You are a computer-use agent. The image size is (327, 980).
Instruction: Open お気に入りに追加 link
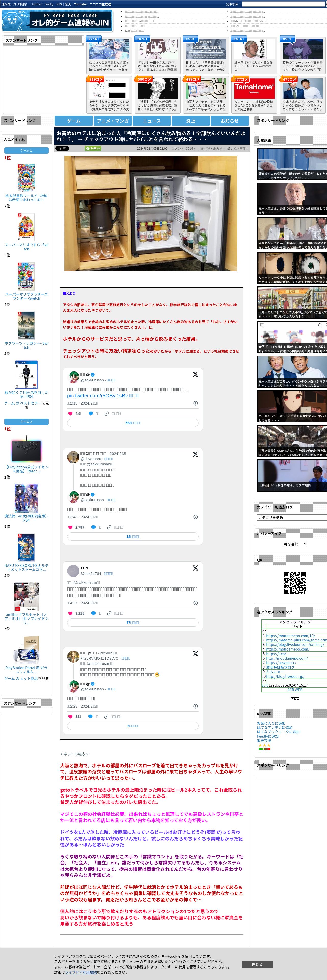pos(271,723)
